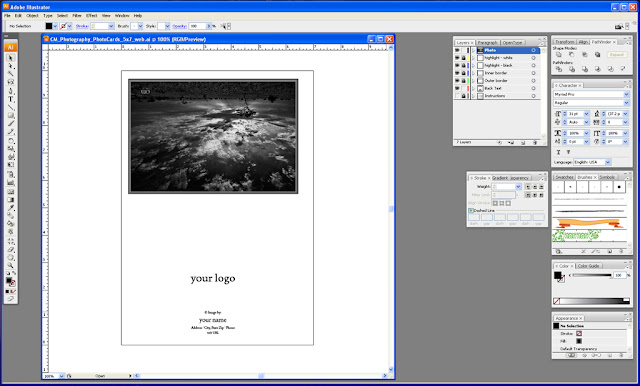Select the Type tool
Screen dimensions: 640x386
click(x=11, y=99)
